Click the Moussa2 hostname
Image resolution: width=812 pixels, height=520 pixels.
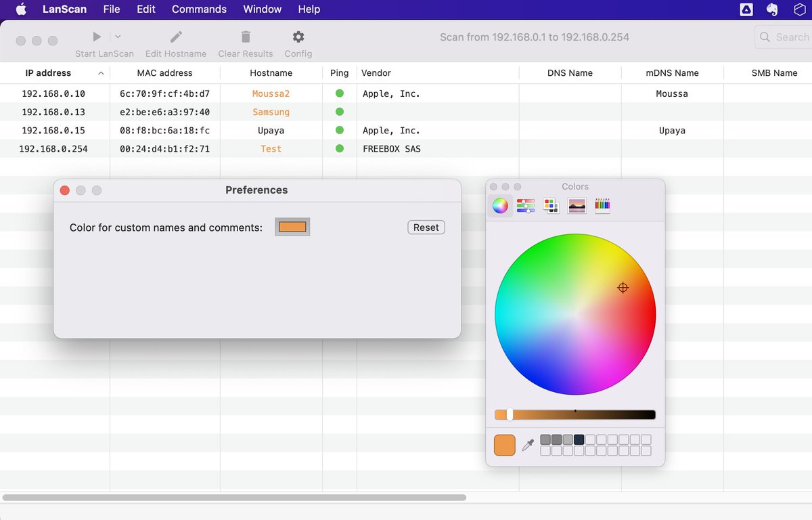tap(271, 93)
